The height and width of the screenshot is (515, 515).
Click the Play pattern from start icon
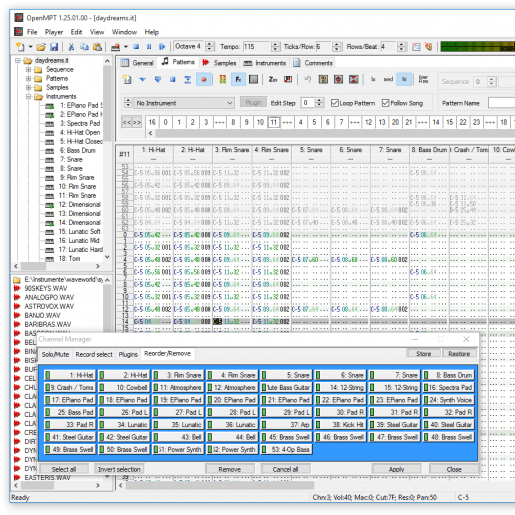click(x=158, y=79)
